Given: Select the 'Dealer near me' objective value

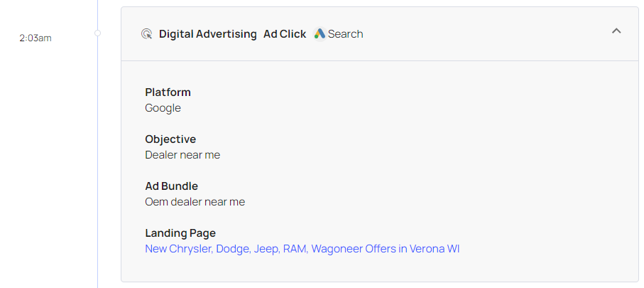Looking at the screenshot, I should [182, 155].
